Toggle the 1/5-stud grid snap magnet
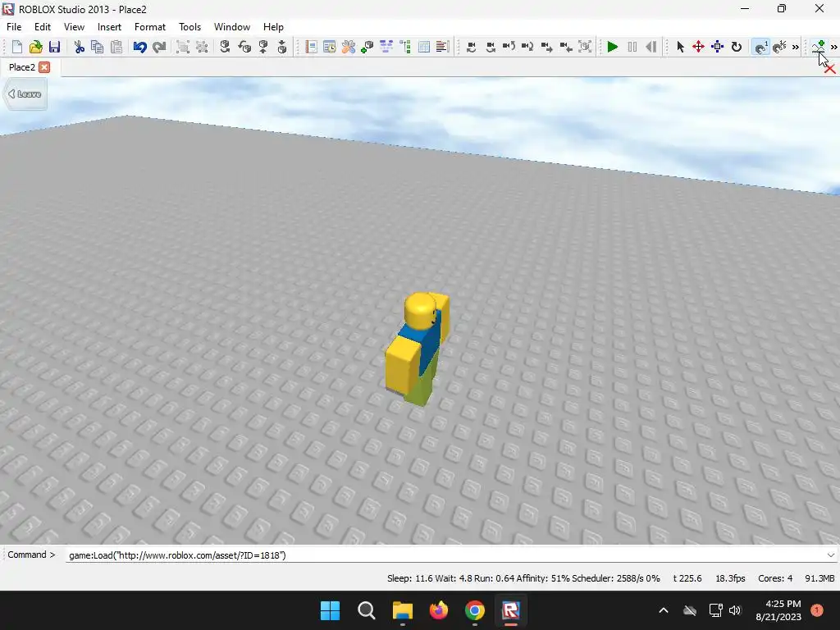The width and height of the screenshot is (840, 630). [x=779, y=47]
